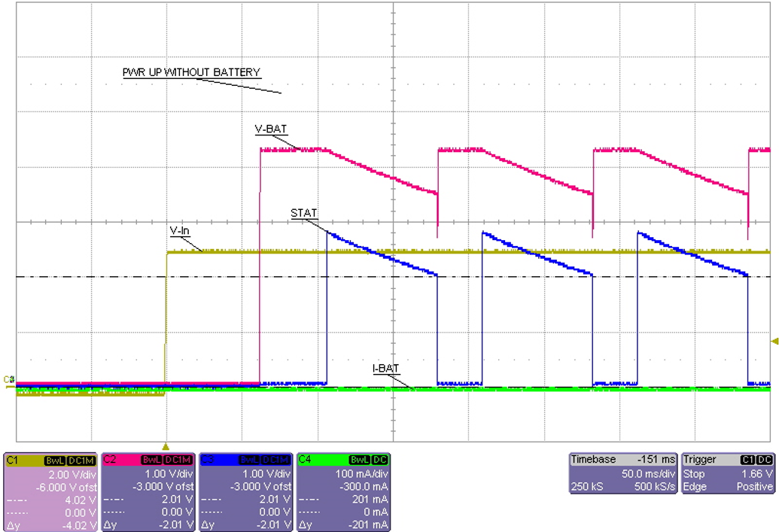Click the STAT waveform annotation label
The width and height of the screenshot is (779, 532).
[x=303, y=213]
